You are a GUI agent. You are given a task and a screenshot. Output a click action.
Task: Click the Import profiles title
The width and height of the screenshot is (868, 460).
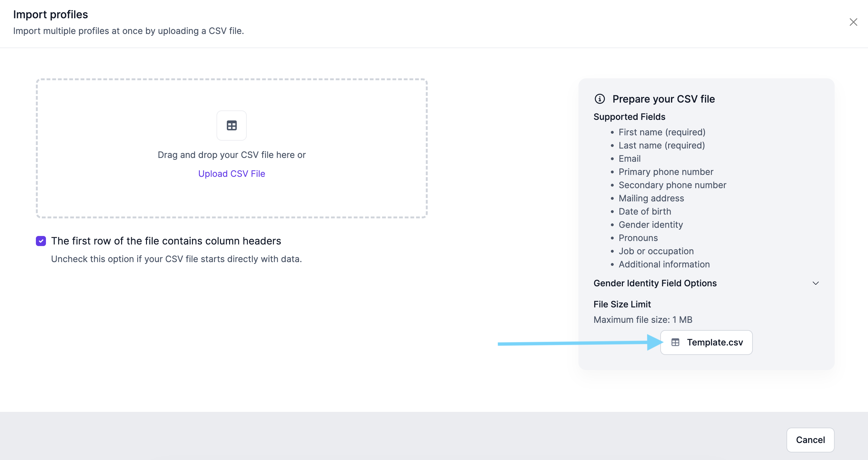click(x=51, y=14)
